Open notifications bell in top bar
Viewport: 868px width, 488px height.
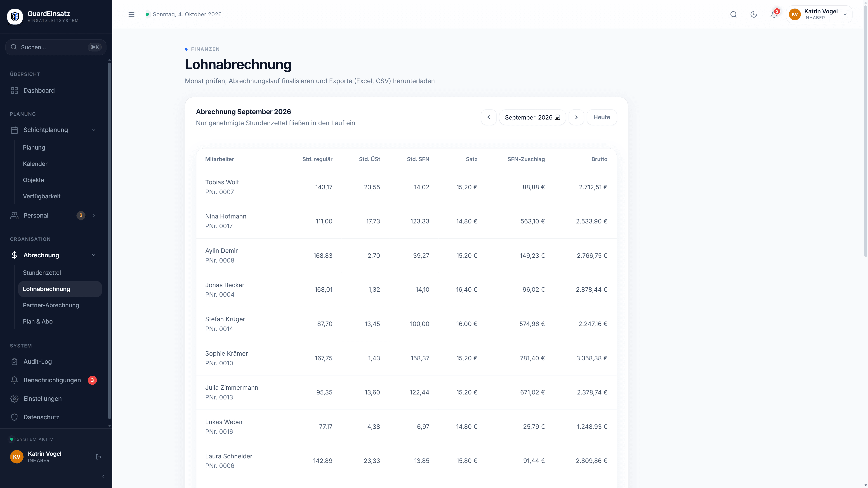pyautogui.click(x=774, y=14)
